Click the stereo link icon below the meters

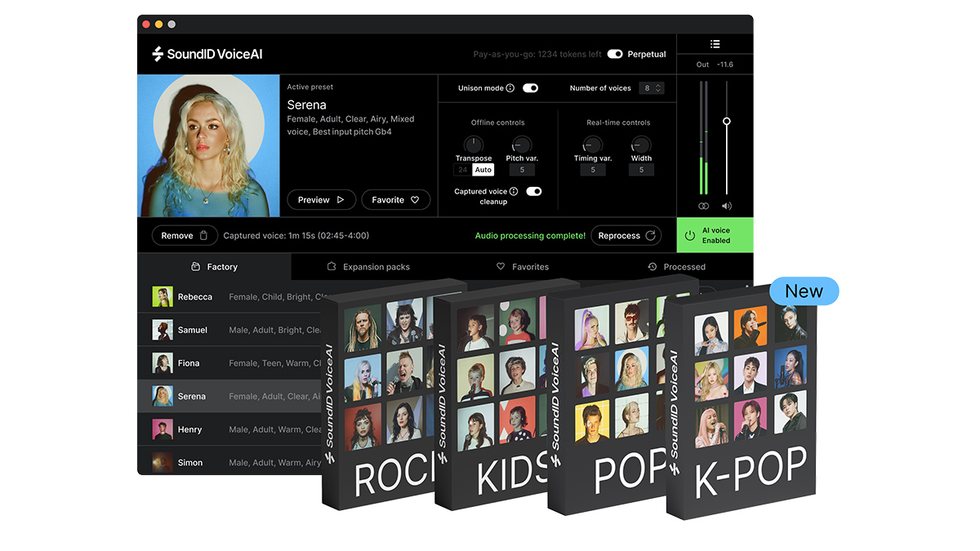[703, 207]
